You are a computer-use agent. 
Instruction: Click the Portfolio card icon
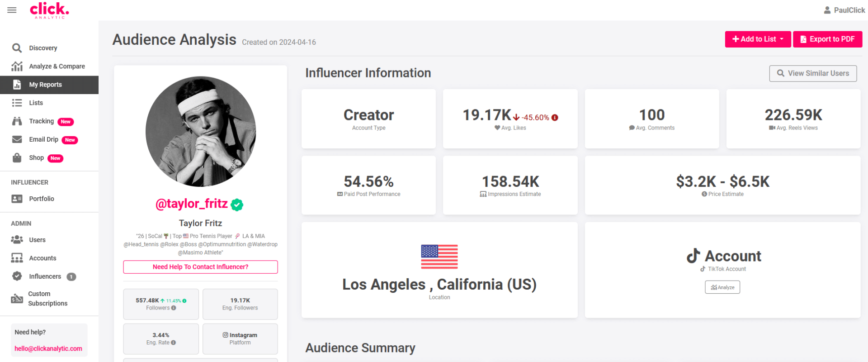[17, 199]
